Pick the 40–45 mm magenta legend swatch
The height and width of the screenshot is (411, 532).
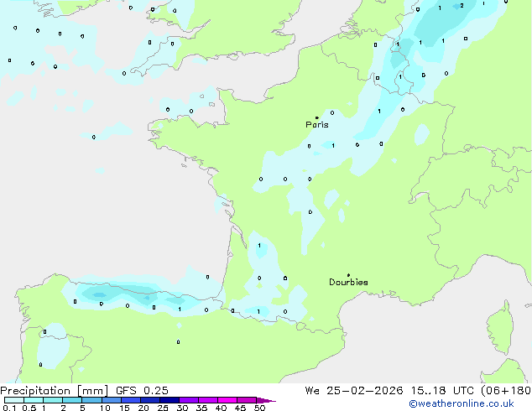[227, 400]
